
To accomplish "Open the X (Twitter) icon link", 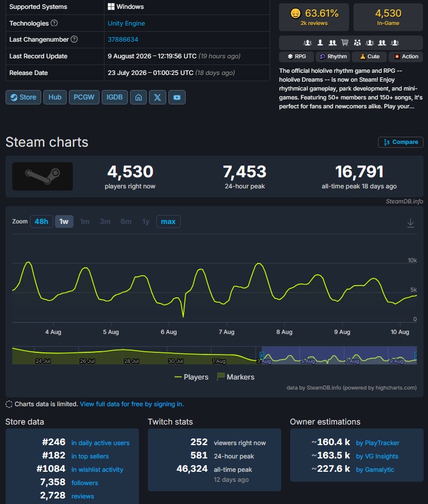I will (157, 97).
